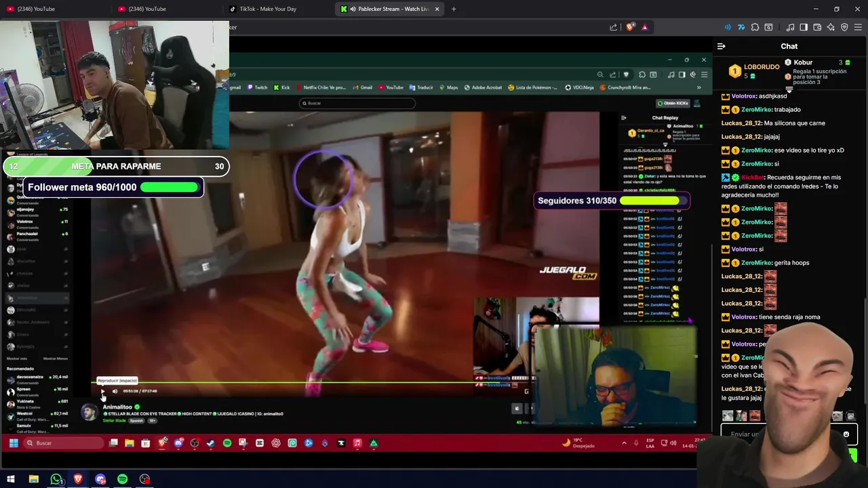Open Spotify in the bottom taskbar

click(123, 479)
